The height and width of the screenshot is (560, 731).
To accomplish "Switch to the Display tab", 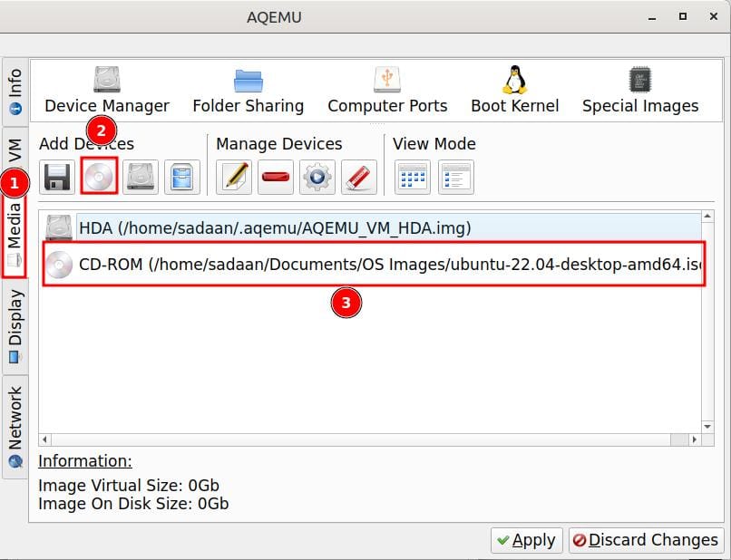I will coord(15,326).
